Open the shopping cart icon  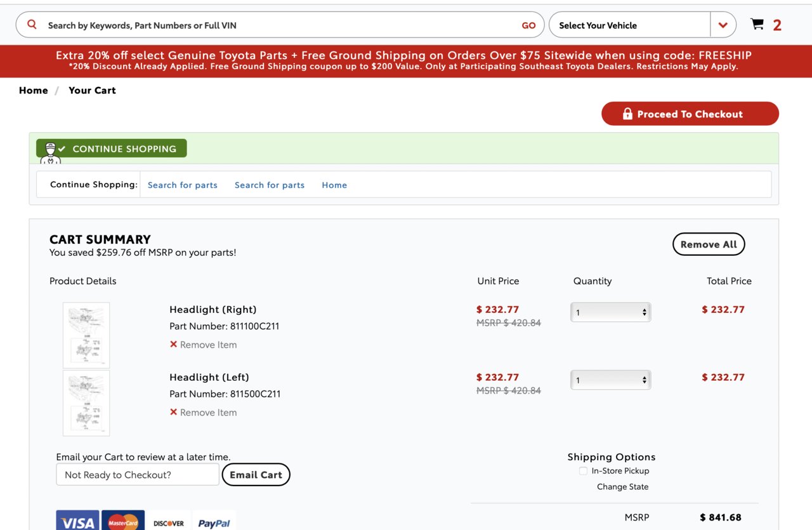[757, 24]
